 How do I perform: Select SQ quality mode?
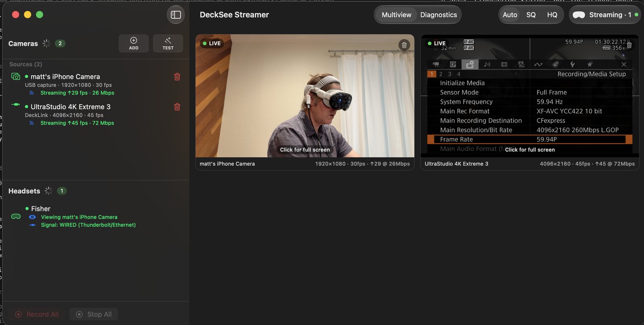(x=531, y=15)
